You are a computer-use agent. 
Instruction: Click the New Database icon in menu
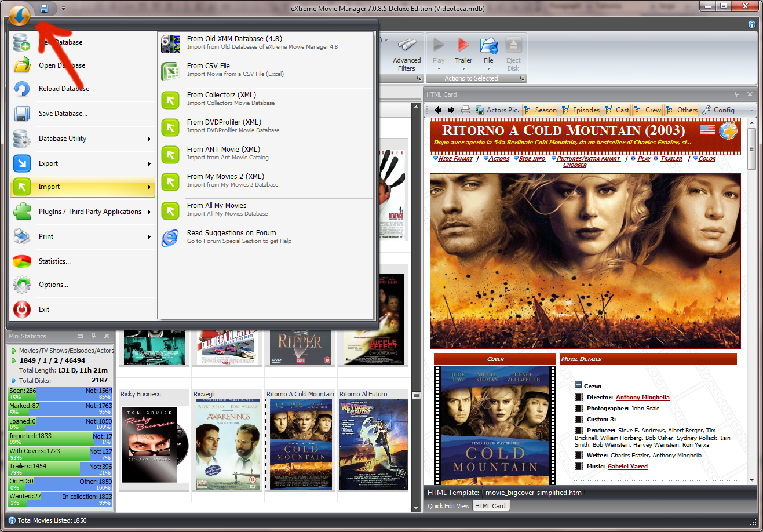(x=22, y=42)
